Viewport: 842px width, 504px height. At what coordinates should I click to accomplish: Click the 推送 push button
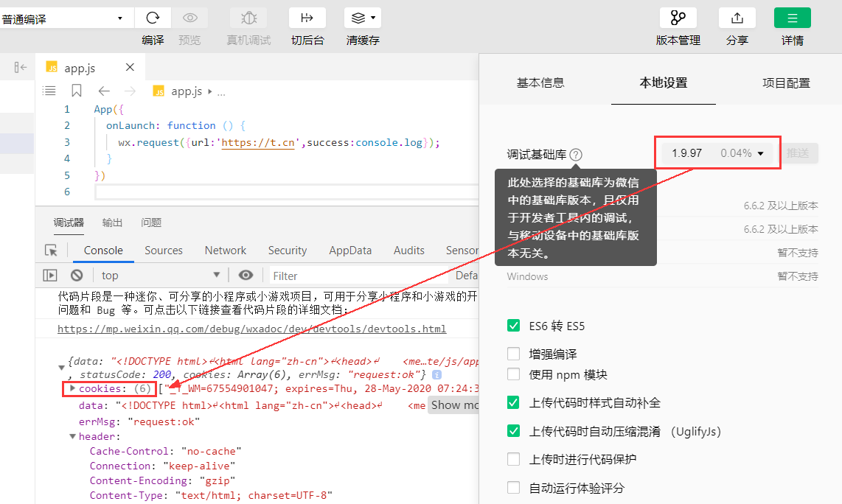click(x=798, y=153)
